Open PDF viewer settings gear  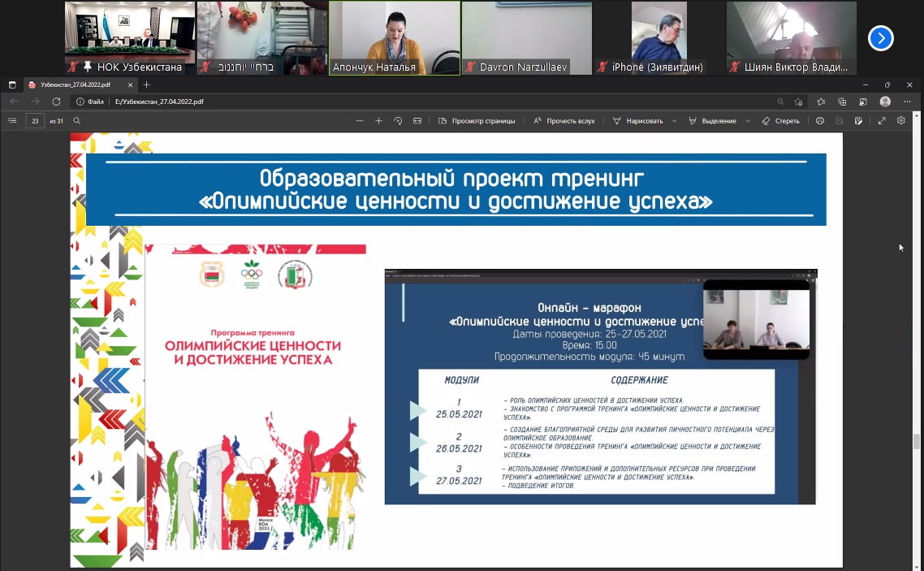point(901,121)
